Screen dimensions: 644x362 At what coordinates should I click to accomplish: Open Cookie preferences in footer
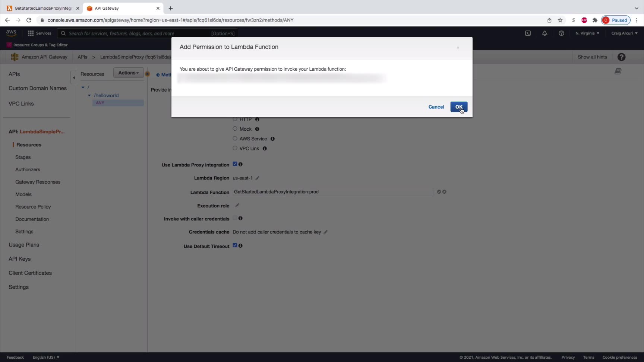pyautogui.click(x=620, y=357)
